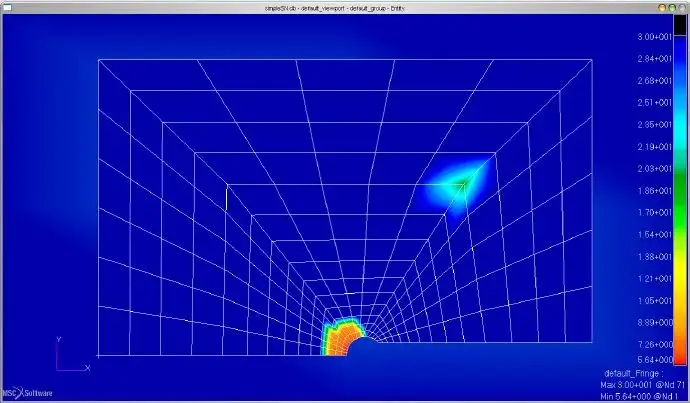Screen dimensions: 690x403
Task: Select the legend value 8.89+000
Action: [x=654, y=322]
